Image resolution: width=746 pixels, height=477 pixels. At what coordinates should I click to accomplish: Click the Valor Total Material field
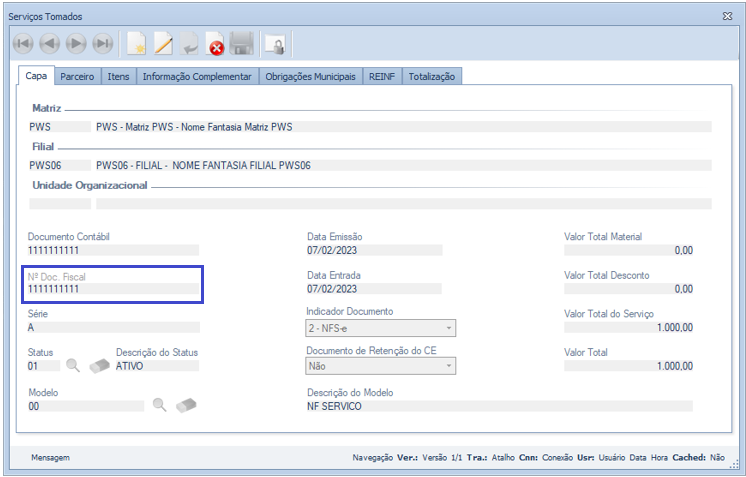click(x=628, y=250)
